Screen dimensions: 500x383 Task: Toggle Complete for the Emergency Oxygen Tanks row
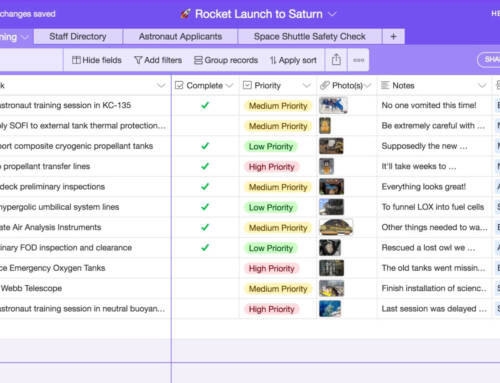(205, 268)
